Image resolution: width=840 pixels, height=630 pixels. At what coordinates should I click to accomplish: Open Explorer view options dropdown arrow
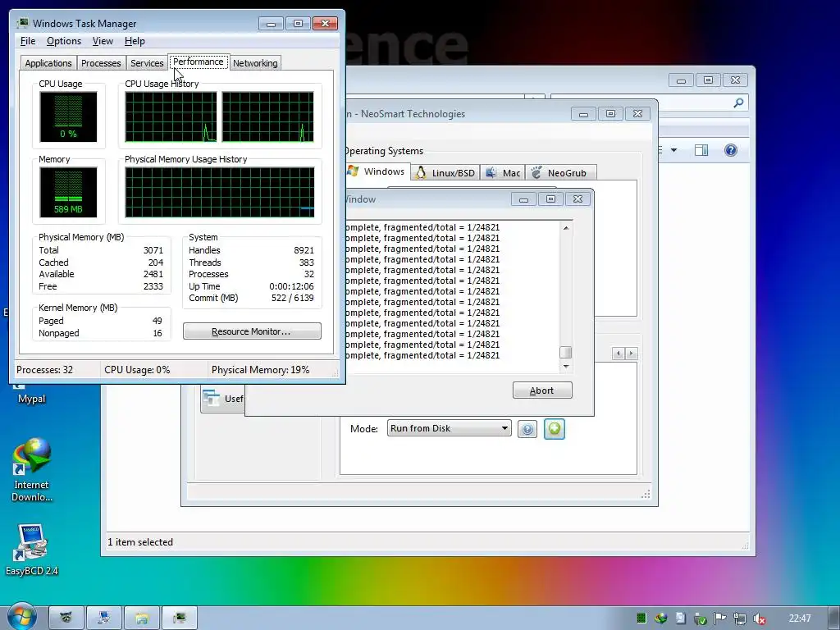(x=674, y=150)
